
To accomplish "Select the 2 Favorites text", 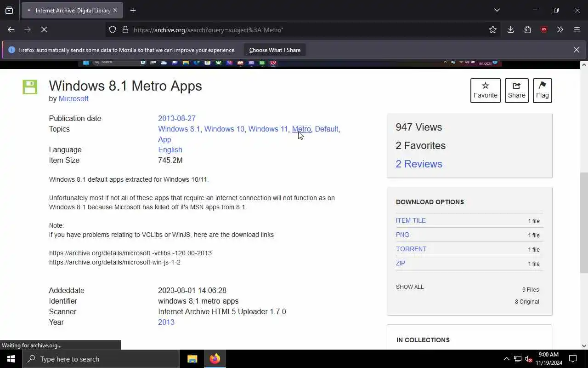I will pyautogui.click(x=421, y=145).
